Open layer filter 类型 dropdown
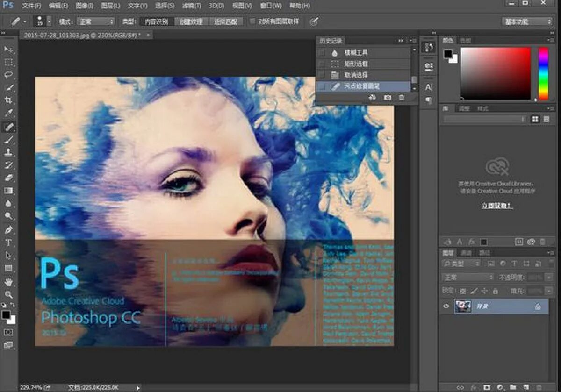561x392 pixels. 461,264
